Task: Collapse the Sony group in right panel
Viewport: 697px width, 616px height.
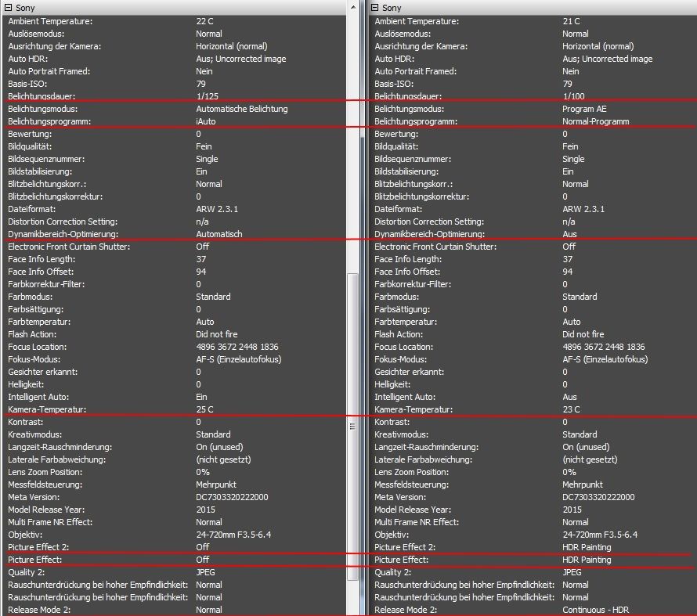Action: pos(374,8)
